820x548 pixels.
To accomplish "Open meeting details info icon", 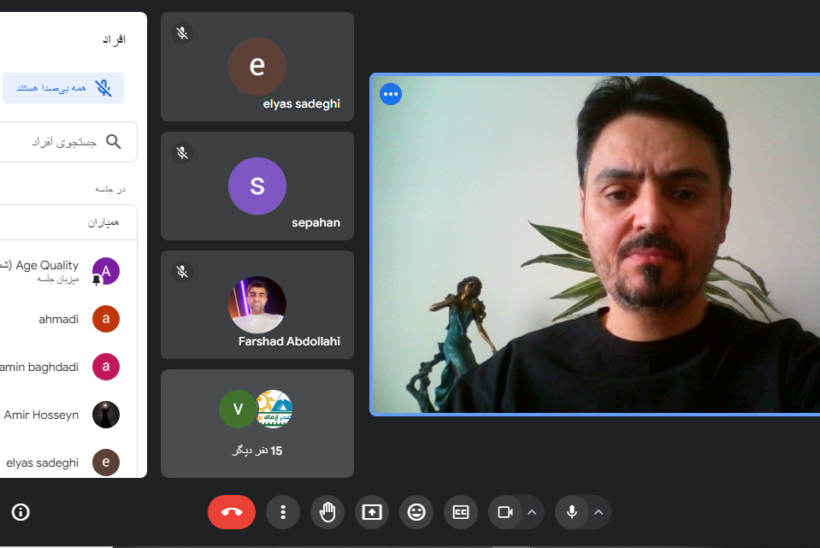I will click(x=20, y=512).
